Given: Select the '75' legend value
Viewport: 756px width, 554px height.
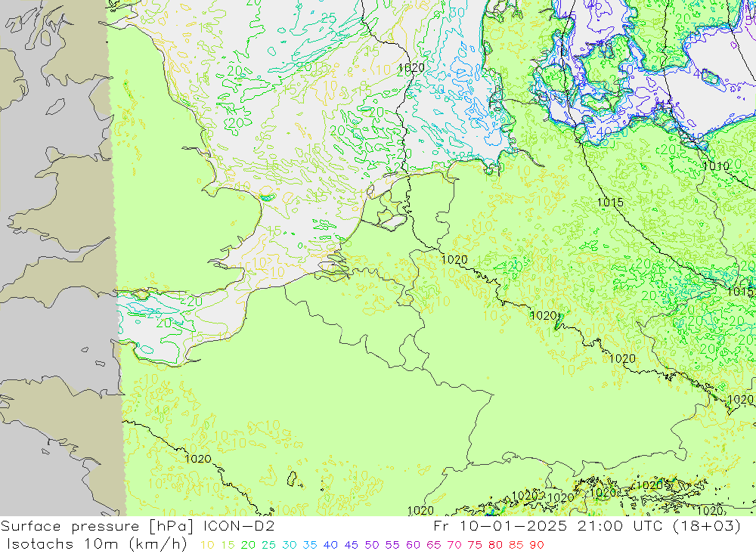Looking at the screenshot, I should click(x=475, y=545).
